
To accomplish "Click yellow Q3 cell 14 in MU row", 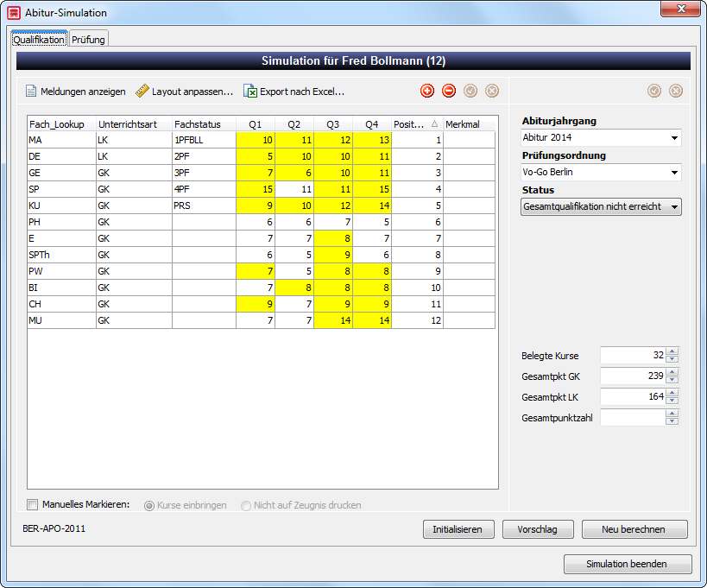I will 332,320.
